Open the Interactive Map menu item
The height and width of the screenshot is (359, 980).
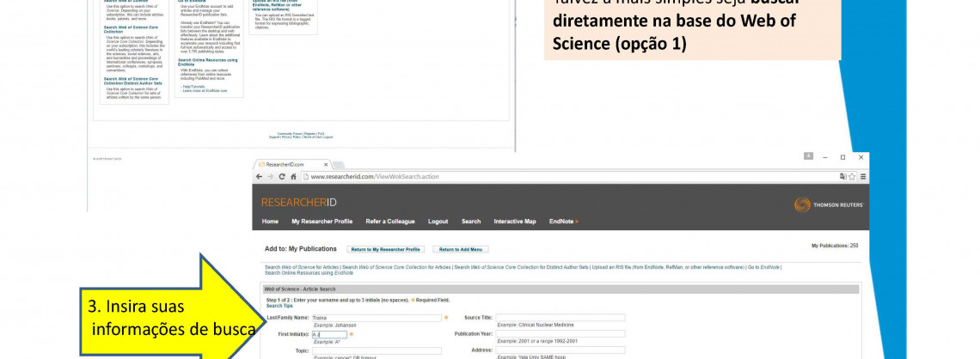tap(515, 221)
